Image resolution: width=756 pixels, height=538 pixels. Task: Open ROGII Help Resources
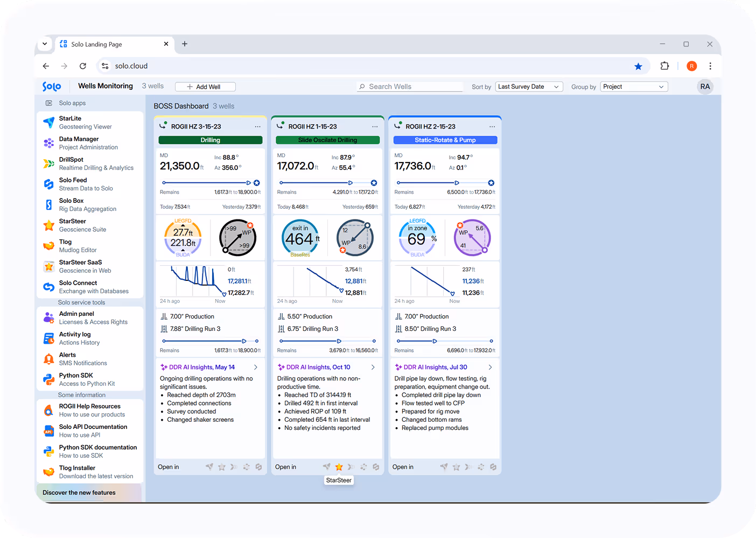click(89, 410)
